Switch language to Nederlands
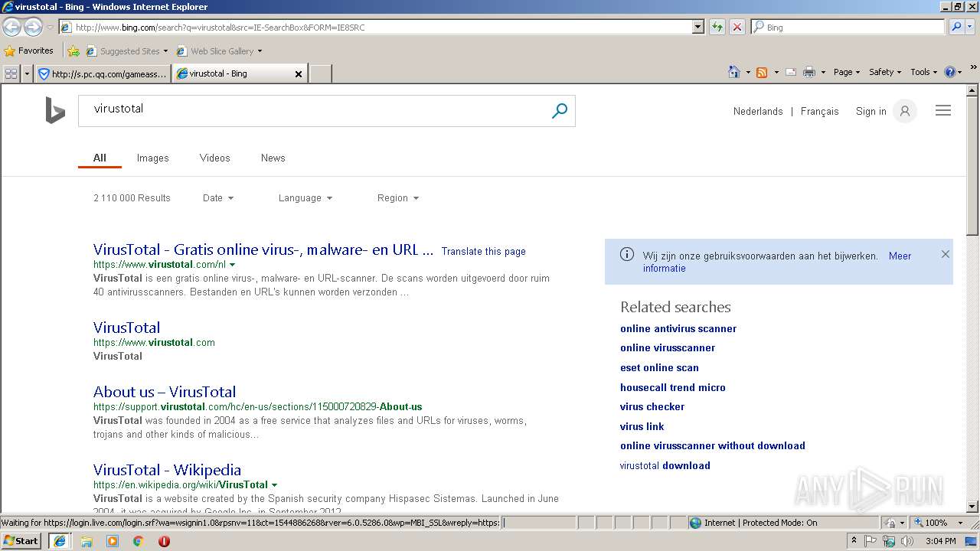 click(758, 111)
